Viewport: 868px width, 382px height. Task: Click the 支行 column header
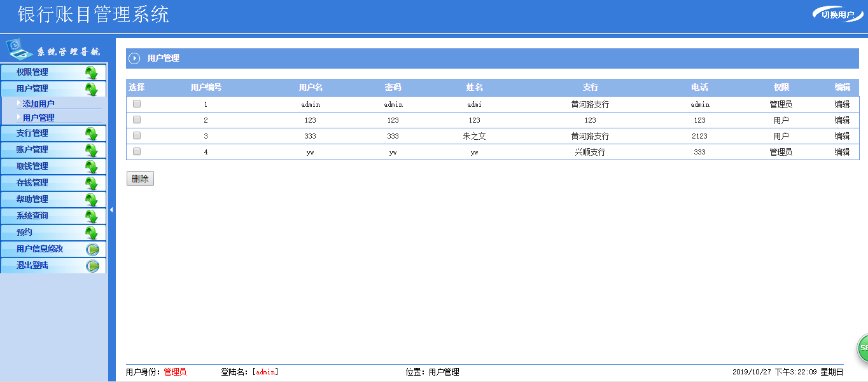pyautogui.click(x=590, y=87)
